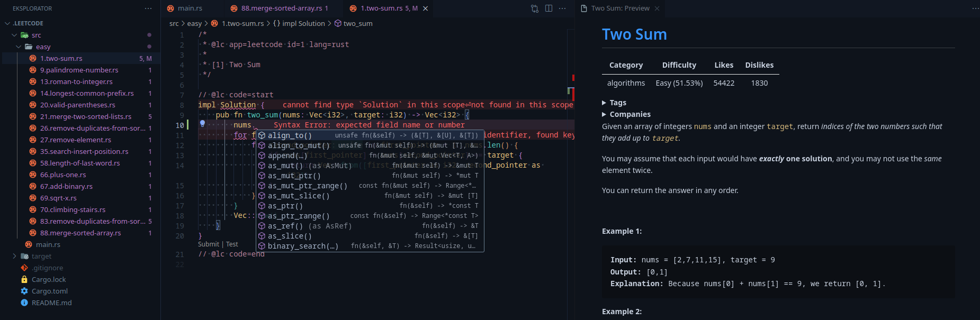Open the README.md file
This screenshot has width=980, height=320.
click(x=52, y=303)
